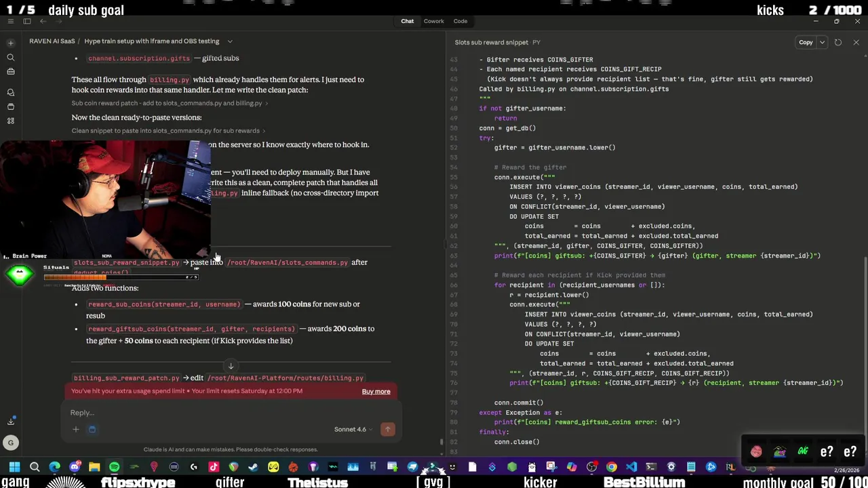Send the message with the orange arrow button

coord(388,429)
